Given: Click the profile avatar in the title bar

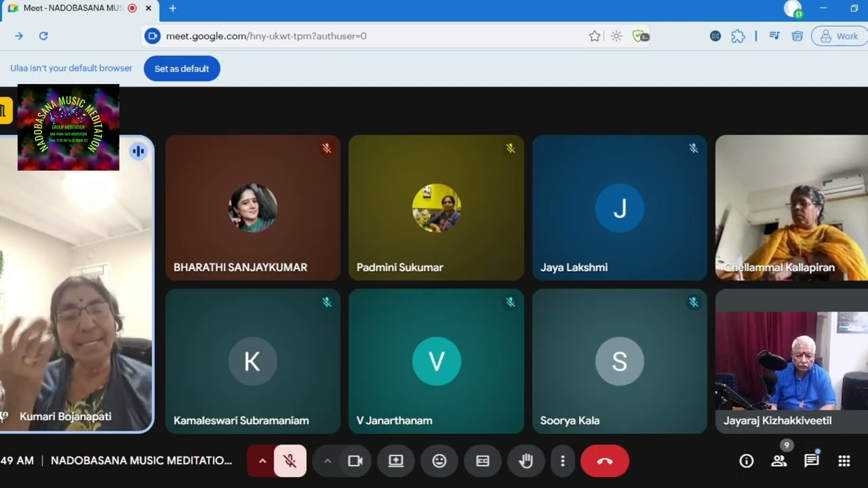Looking at the screenshot, I should click(793, 9).
